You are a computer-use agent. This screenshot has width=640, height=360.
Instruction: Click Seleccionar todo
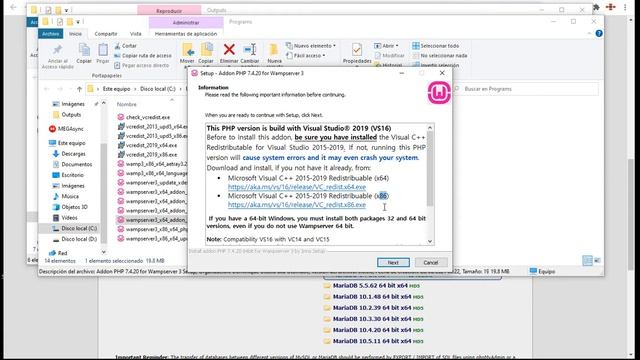(x=436, y=46)
